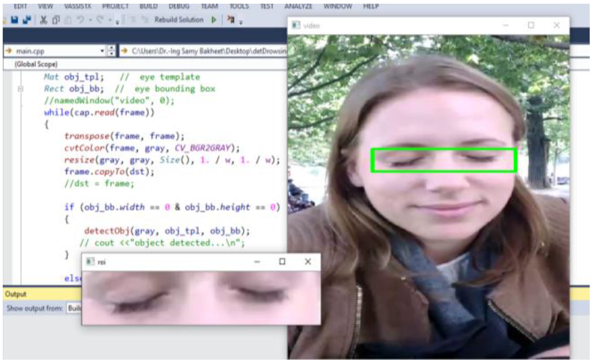Image resolution: width=594 pixels, height=364 pixels.
Task: Open the Show output from dropdown
Action: [x=74, y=308]
